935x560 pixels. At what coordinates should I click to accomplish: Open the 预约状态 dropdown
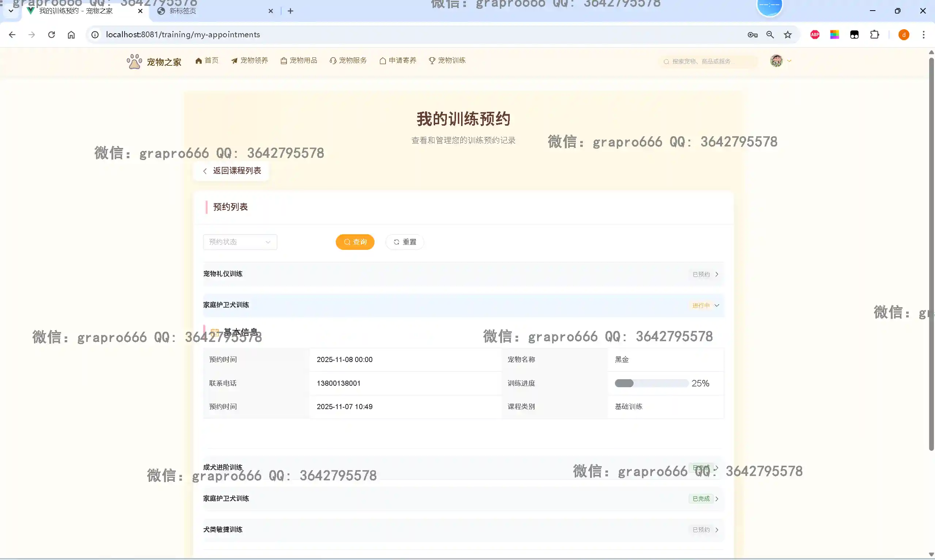tap(240, 242)
